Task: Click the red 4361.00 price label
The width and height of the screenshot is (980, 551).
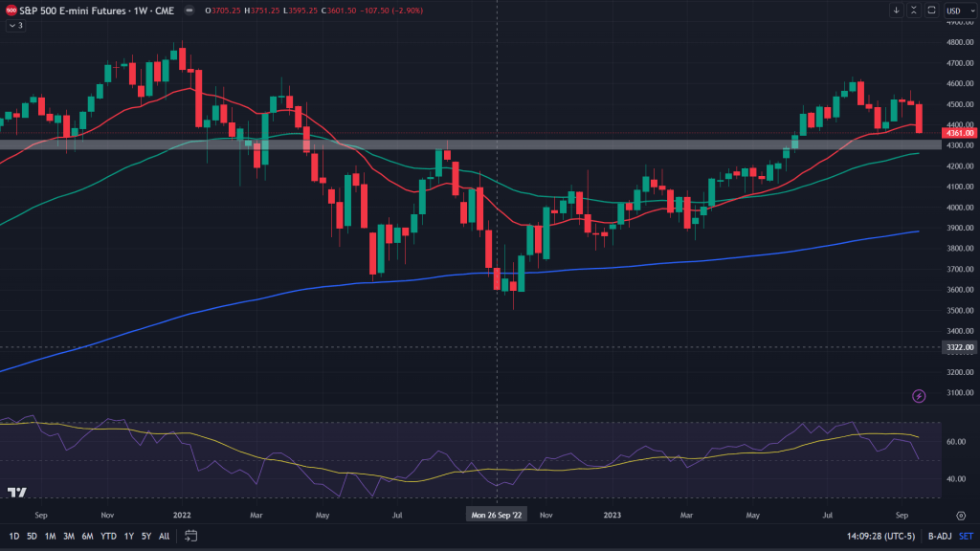Action: coord(958,134)
